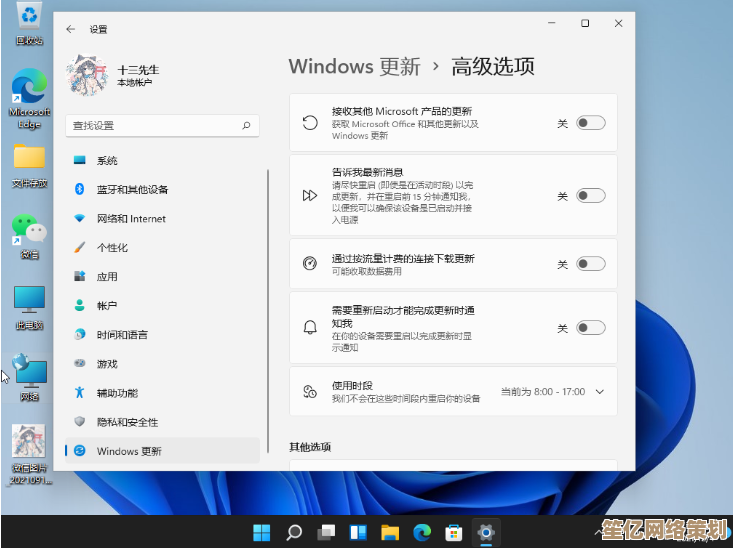Select 时间和语言 in sidebar
The width and height of the screenshot is (733, 548).
pos(122,335)
